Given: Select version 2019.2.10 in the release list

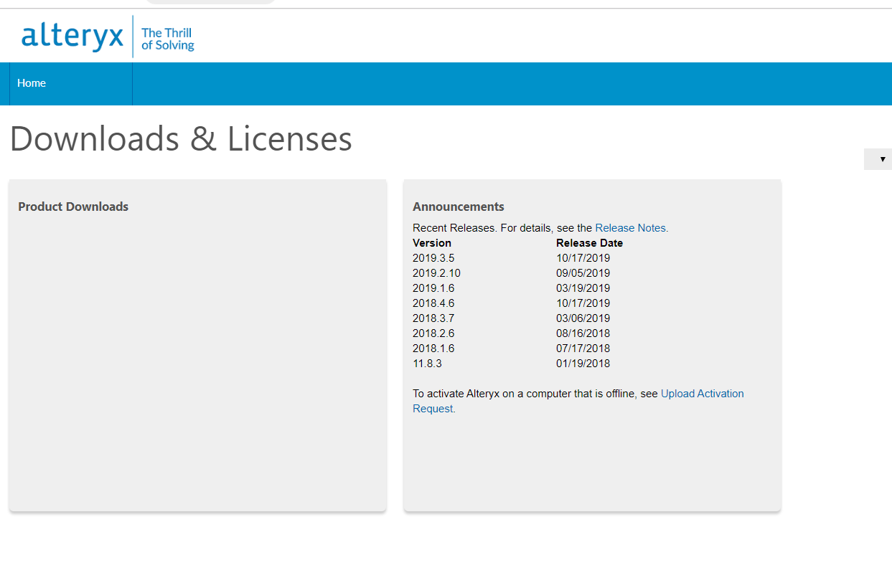Looking at the screenshot, I should 436,272.
